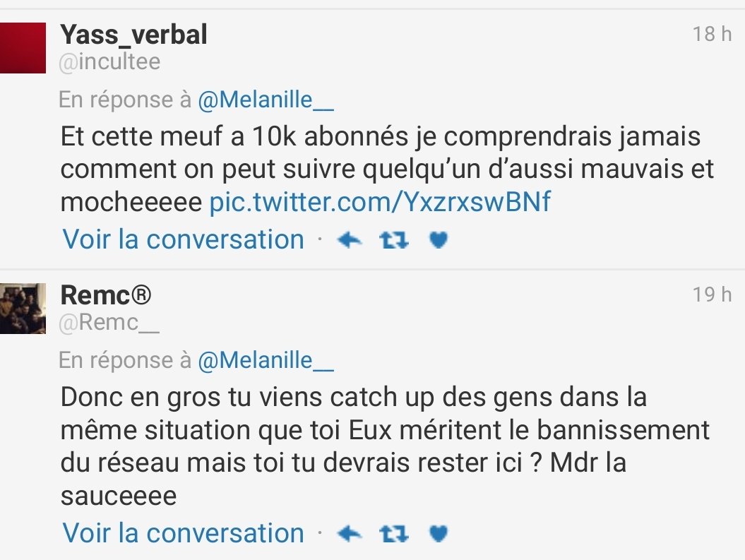Image resolution: width=745 pixels, height=560 pixels.
Task: Retweet the Remc tweet
Action: [393, 534]
